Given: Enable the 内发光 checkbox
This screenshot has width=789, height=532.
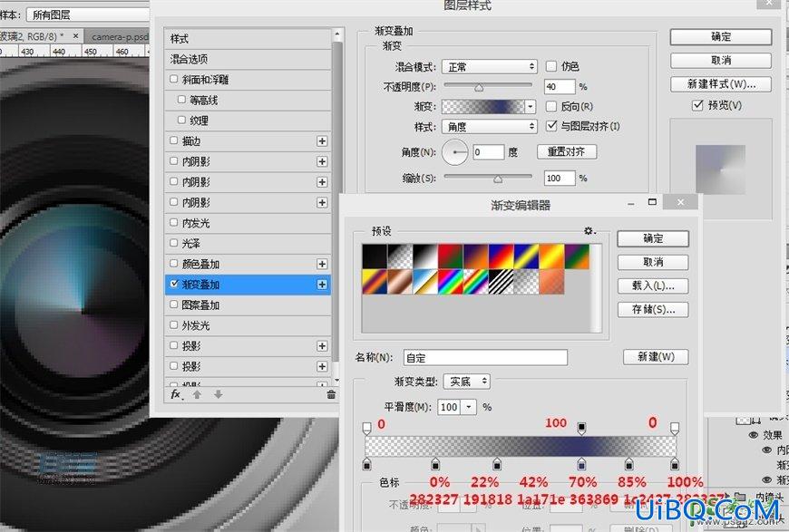Looking at the screenshot, I should [173, 222].
